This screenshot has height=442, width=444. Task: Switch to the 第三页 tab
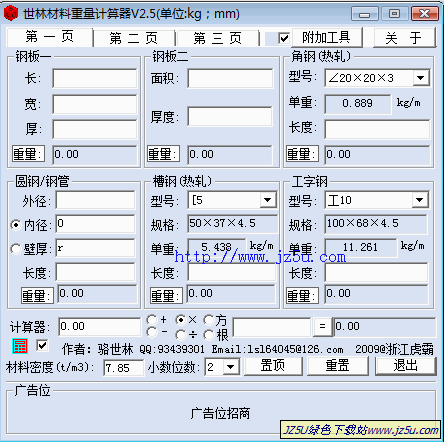218,39
